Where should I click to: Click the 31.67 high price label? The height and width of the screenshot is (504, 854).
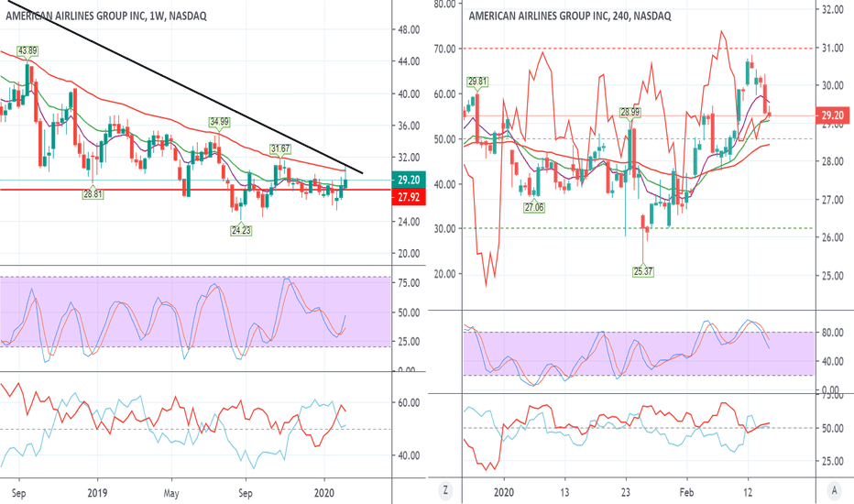(280, 148)
